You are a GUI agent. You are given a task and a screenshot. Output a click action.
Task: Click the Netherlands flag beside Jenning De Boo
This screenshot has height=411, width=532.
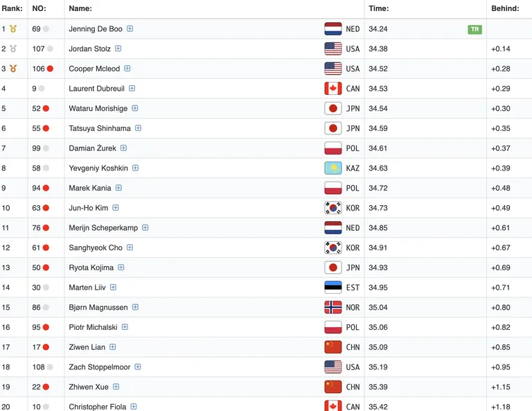tap(332, 29)
